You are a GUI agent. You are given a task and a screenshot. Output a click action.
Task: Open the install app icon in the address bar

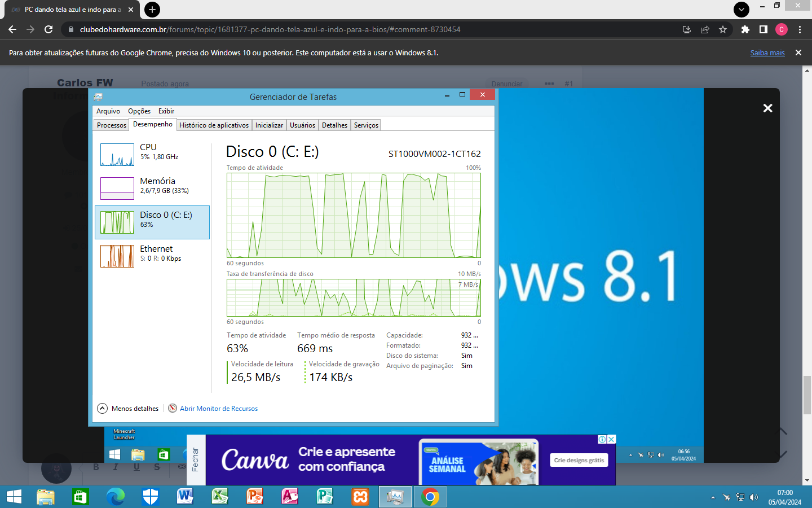687,29
